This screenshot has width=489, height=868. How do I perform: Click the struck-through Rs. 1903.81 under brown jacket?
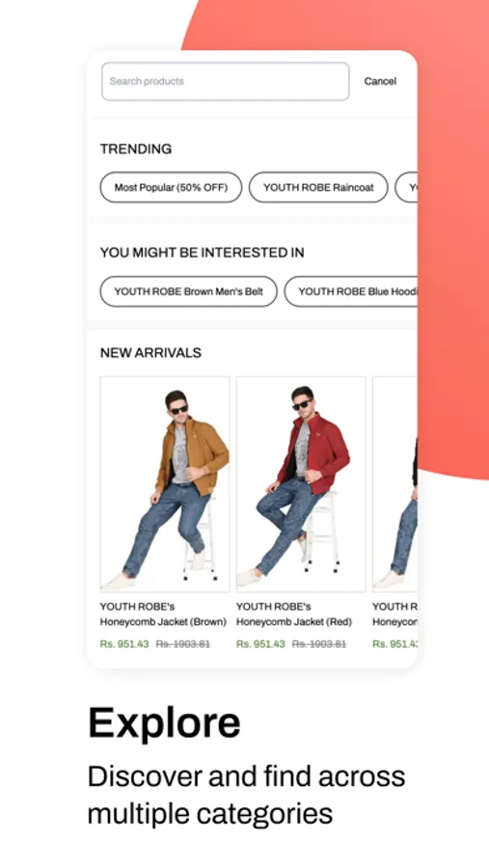[183, 644]
